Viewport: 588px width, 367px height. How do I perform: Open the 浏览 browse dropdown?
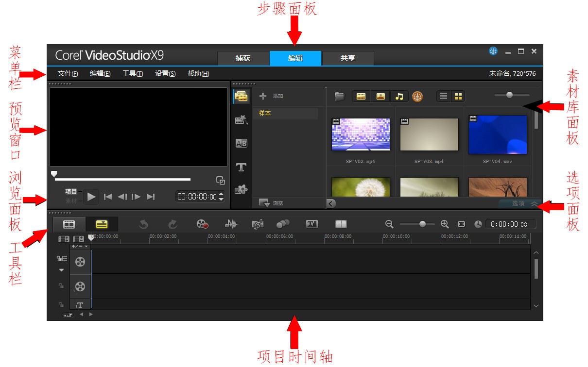271,203
